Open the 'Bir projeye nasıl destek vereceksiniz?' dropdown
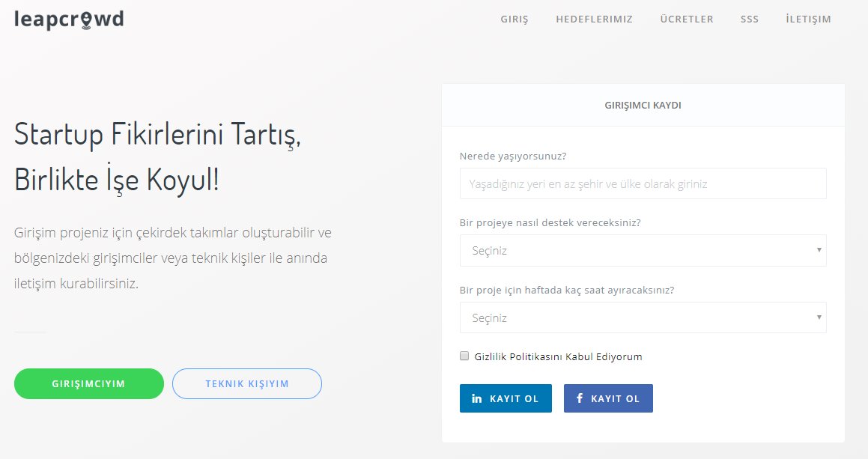 [x=643, y=250]
